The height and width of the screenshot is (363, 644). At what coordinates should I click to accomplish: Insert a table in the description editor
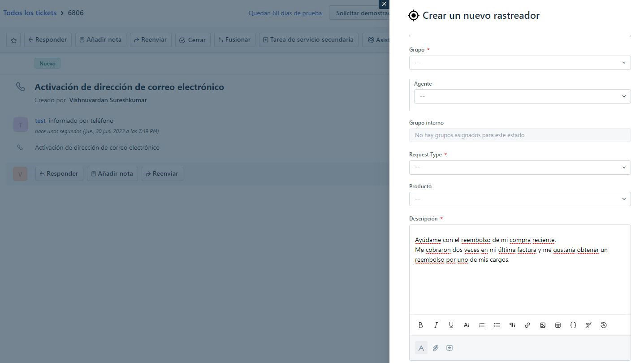point(558,325)
